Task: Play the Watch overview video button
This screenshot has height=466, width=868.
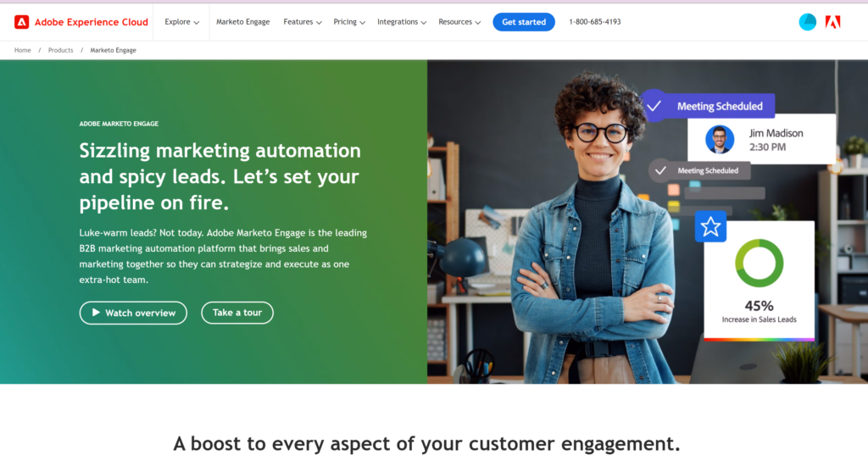Action: pyautogui.click(x=133, y=313)
